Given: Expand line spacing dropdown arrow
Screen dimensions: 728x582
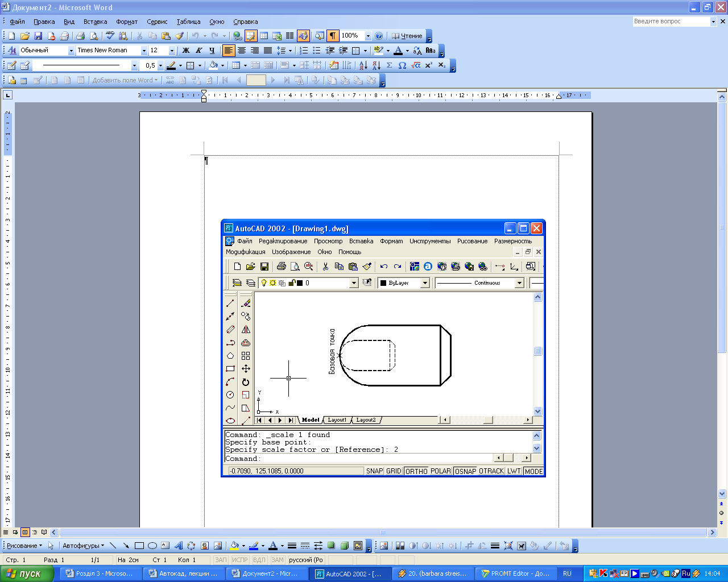Looking at the screenshot, I should (290, 51).
